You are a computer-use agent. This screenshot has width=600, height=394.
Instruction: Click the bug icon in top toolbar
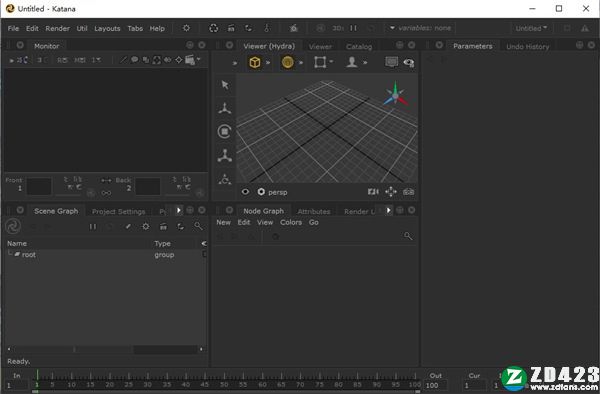[x=293, y=28]
